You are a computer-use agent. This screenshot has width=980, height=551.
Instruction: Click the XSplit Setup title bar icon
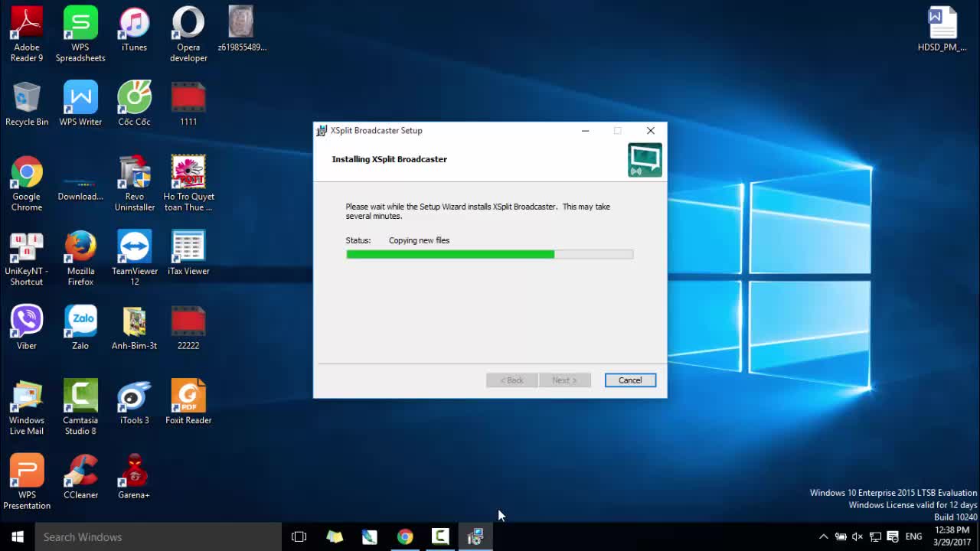[322, 131]
